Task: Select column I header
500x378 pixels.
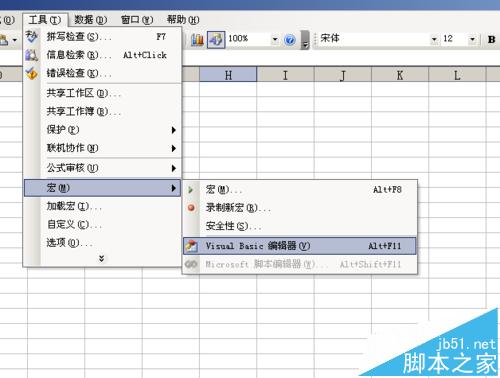Action: pos(285,74)
